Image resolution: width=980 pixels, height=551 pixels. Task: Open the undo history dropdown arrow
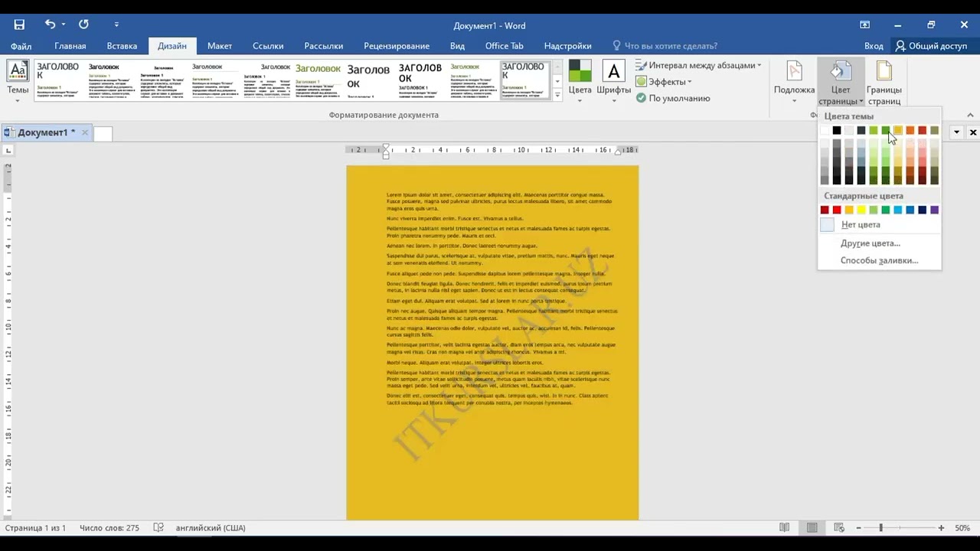point(63,24)
